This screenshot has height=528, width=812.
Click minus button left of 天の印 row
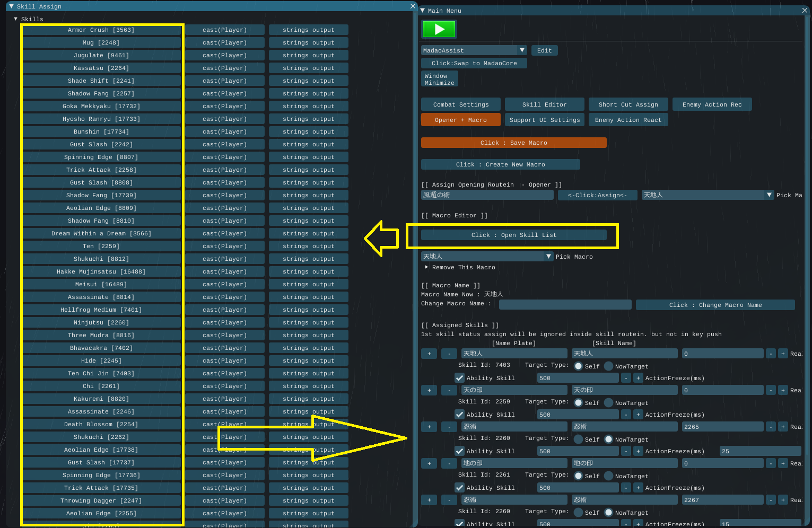click(449, 390)
